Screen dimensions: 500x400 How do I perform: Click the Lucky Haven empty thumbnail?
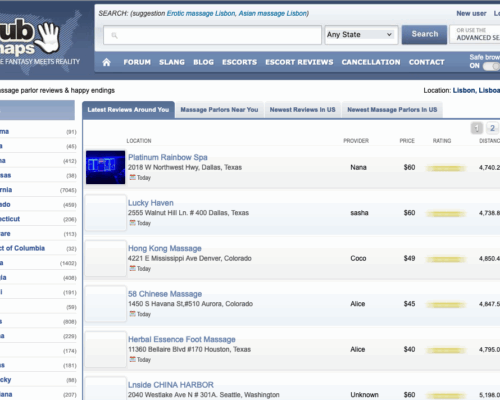(105, 213)
